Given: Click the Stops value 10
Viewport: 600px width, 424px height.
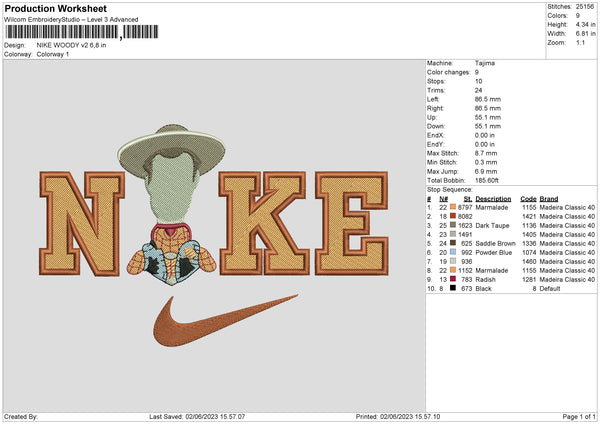Looking at the screenshot, I should 478,81.
